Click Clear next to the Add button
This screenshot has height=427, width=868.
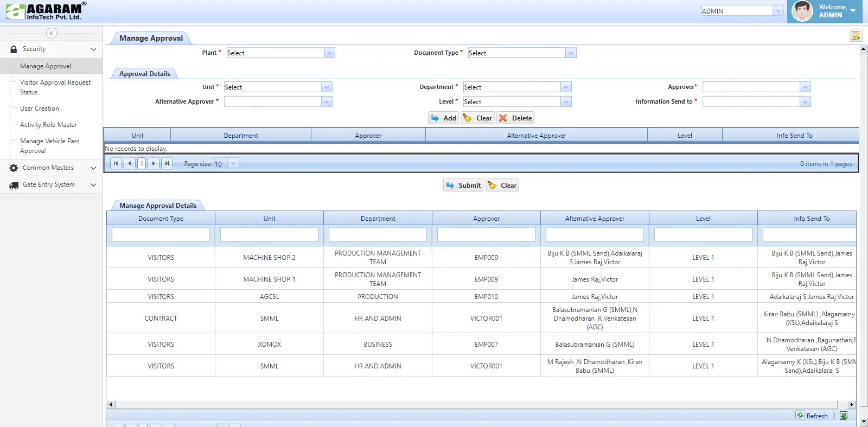[x=478, y=118]
